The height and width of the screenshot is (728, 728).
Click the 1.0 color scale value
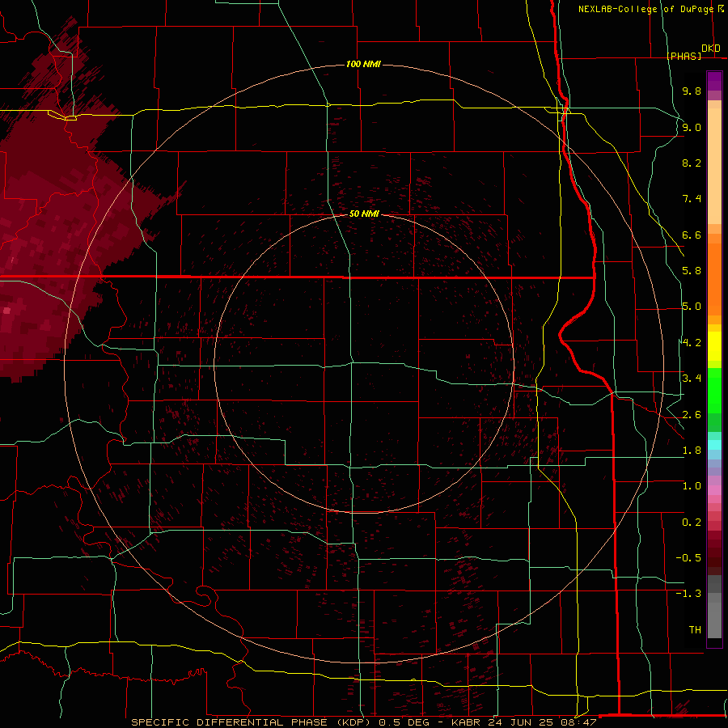pyautogui.click(x=692, y=486)
